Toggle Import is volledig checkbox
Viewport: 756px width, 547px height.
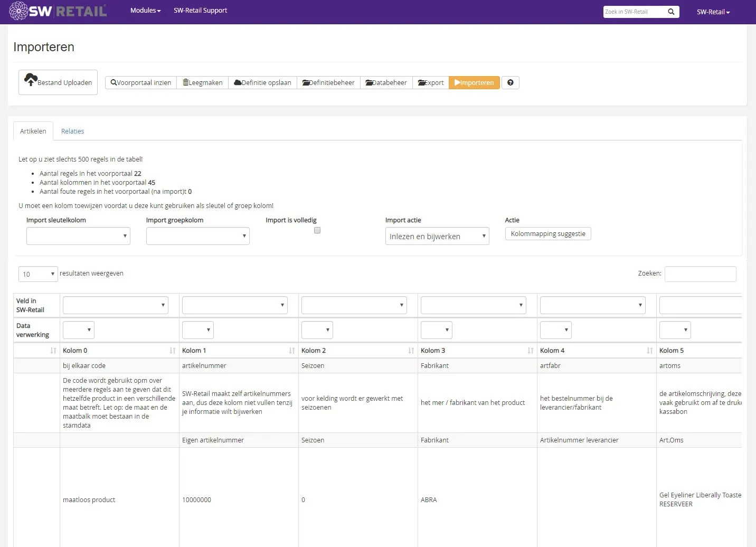point(317,230)
